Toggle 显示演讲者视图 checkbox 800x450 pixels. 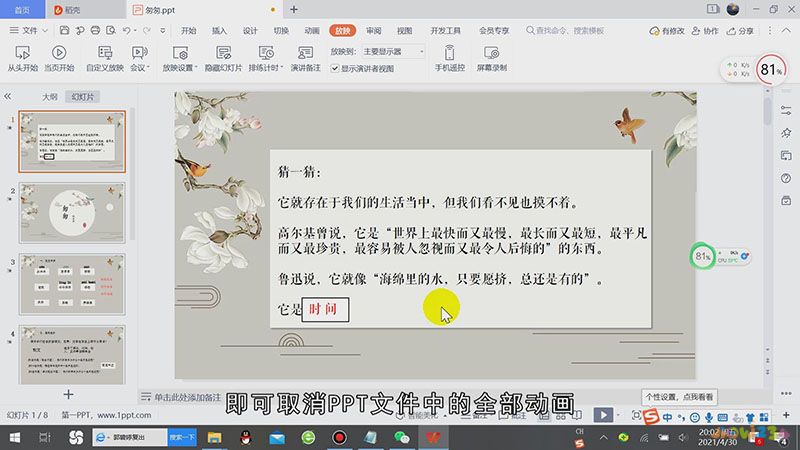pos(335,68)
